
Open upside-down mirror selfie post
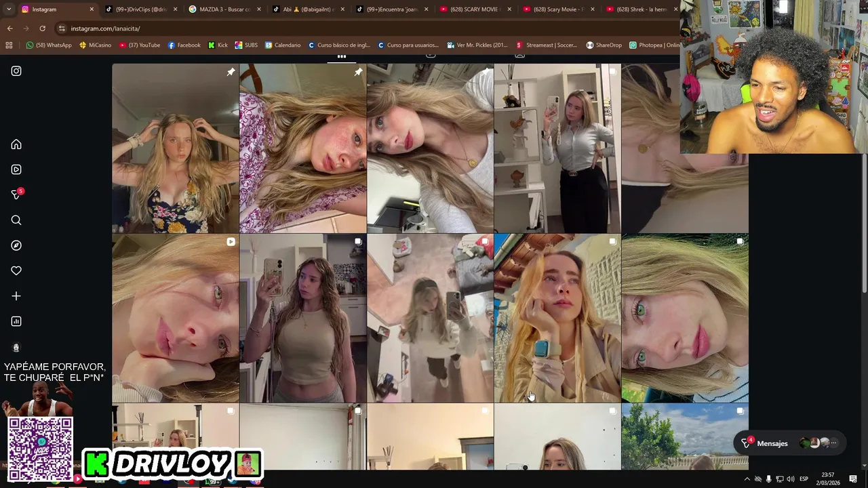point(430,319)
